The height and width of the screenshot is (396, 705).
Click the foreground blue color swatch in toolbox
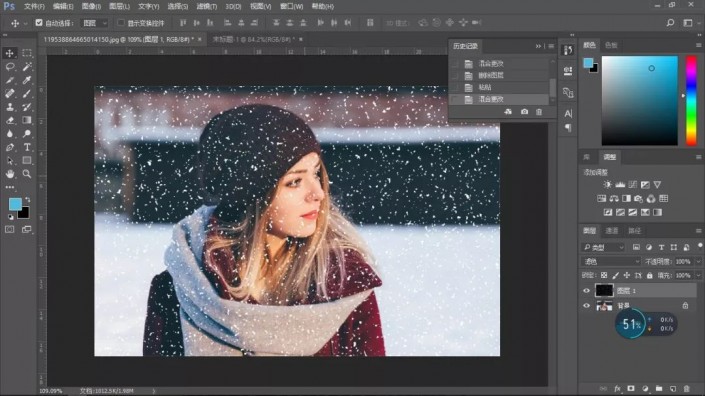pyautogui.click(x=15, y=204)
